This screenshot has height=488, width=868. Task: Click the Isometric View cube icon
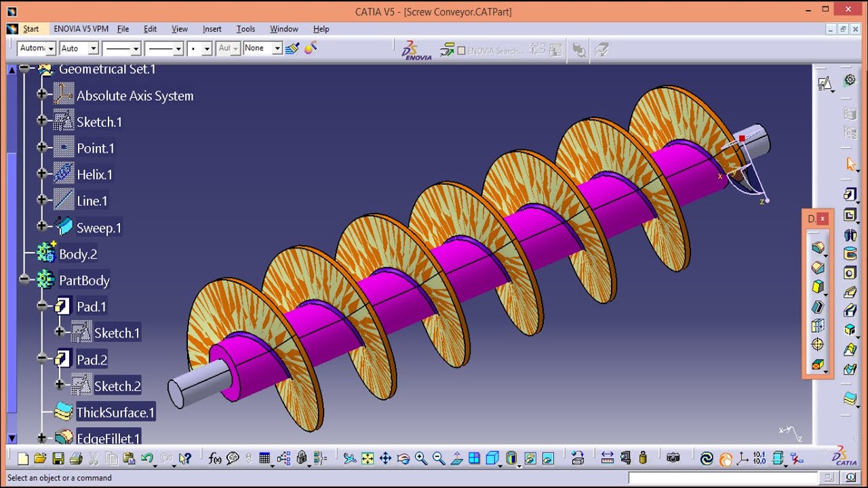coord(492,459)
